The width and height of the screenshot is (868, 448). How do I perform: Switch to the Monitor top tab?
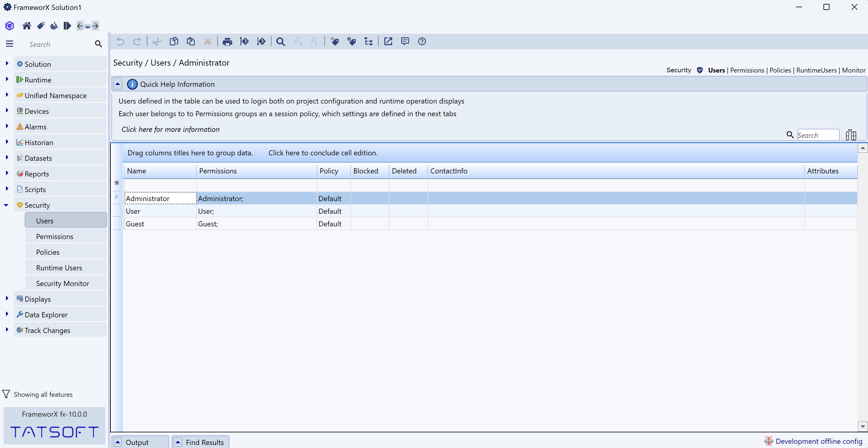click(854, 70)
